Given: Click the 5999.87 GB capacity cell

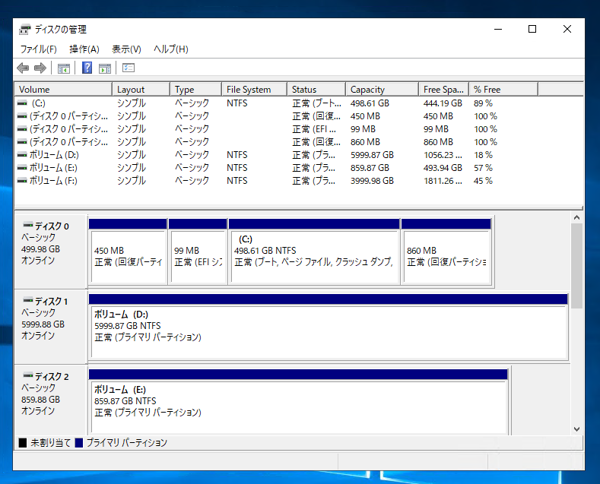Looking at the screenshot, I should (x=372, y=155).
